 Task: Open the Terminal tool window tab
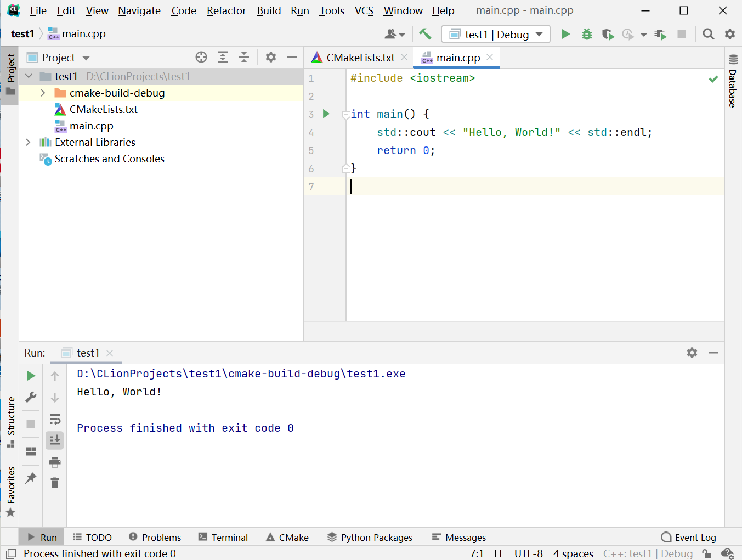pos(223,538)
